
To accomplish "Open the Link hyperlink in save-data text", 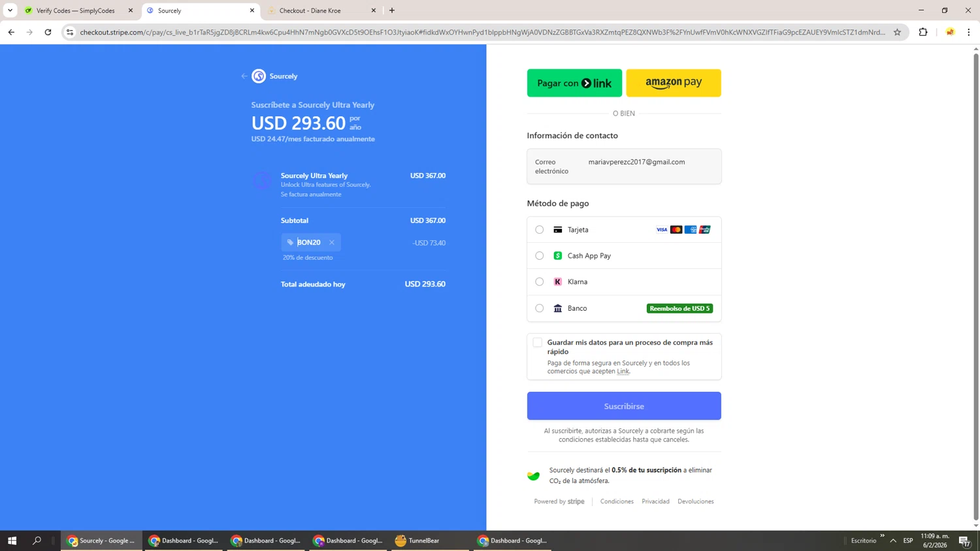I will pyautogui.click(x=623, y=371).
